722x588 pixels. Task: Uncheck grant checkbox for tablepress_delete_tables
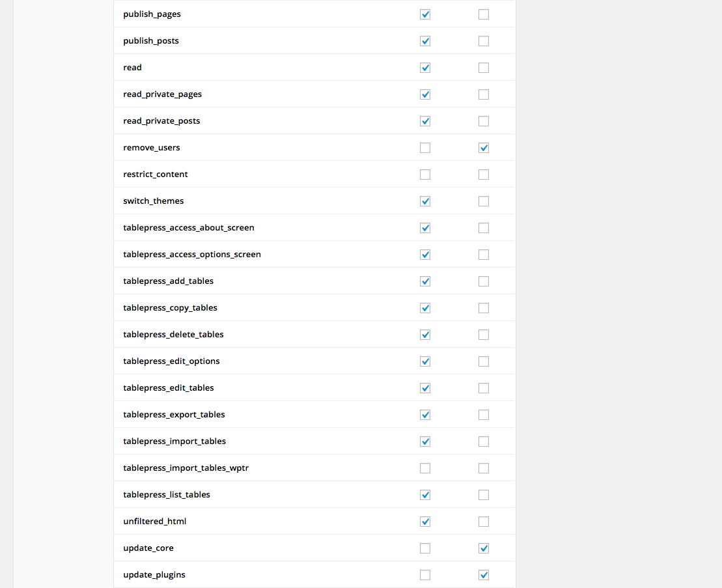click(x=425, y=335)
